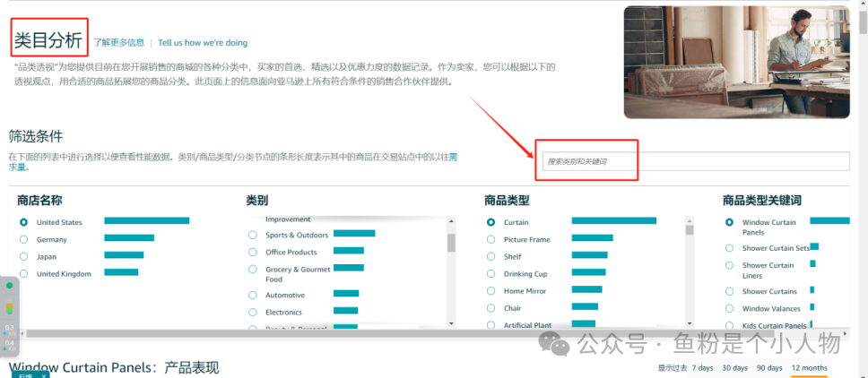
Task: Click the category list scrollbar thumb
Action: pos(451,243)
